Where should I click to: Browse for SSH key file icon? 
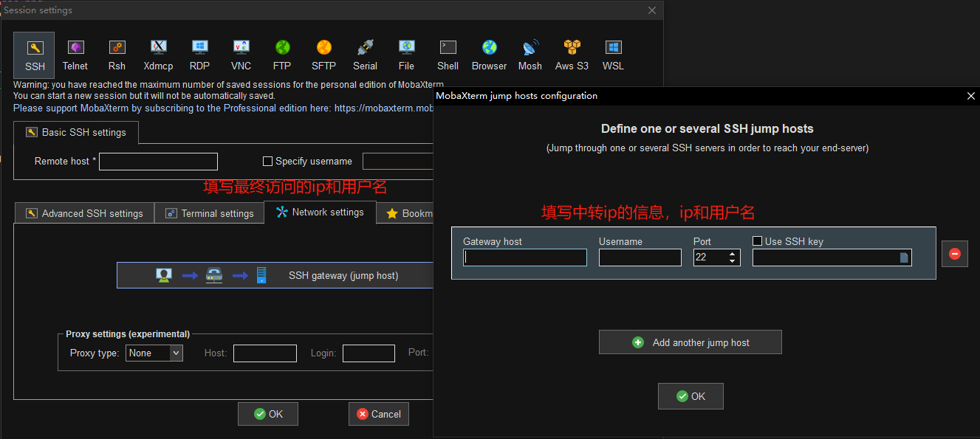coord(903,257)
